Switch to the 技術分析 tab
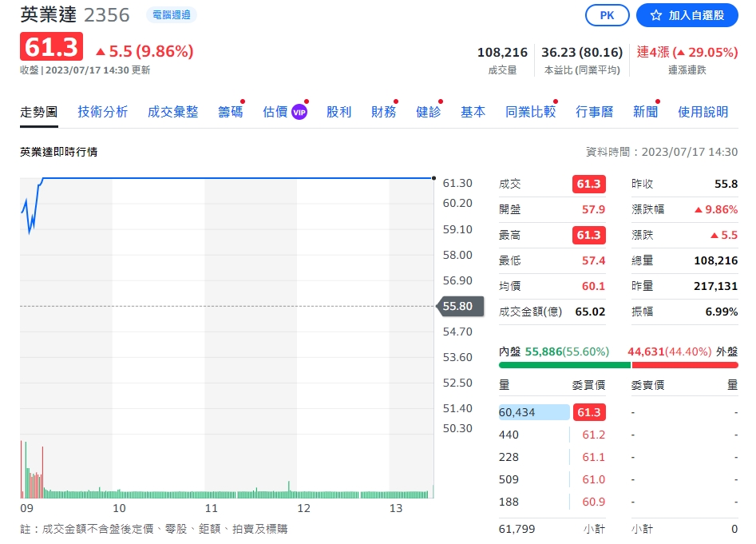Screen dimensions: 756x544 tap(102, 112)
